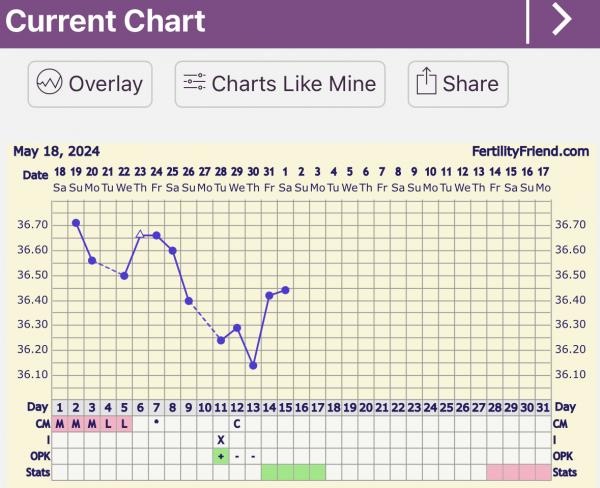
Task: Open the FertilityFriend.com link
Action: 530,152
